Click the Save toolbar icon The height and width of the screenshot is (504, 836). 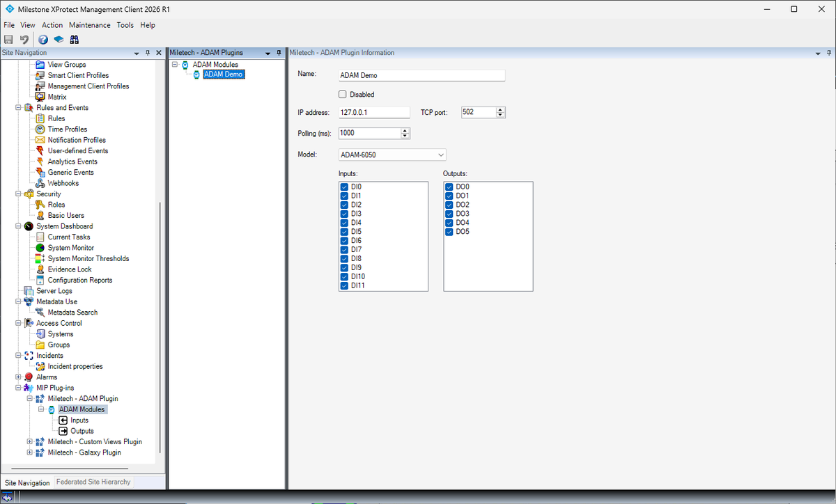click(8, 40)
